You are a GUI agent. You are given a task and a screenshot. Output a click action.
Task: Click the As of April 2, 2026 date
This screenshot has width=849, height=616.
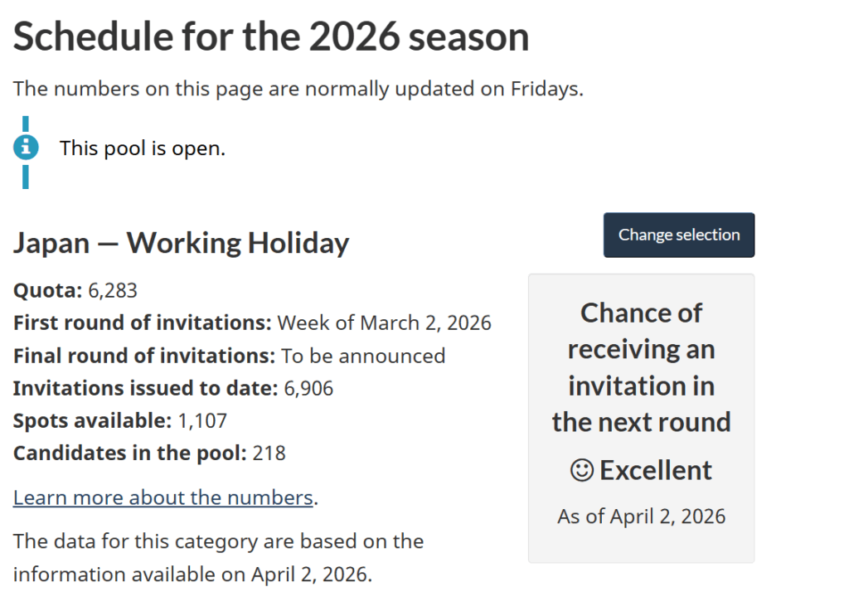point(641,517)
